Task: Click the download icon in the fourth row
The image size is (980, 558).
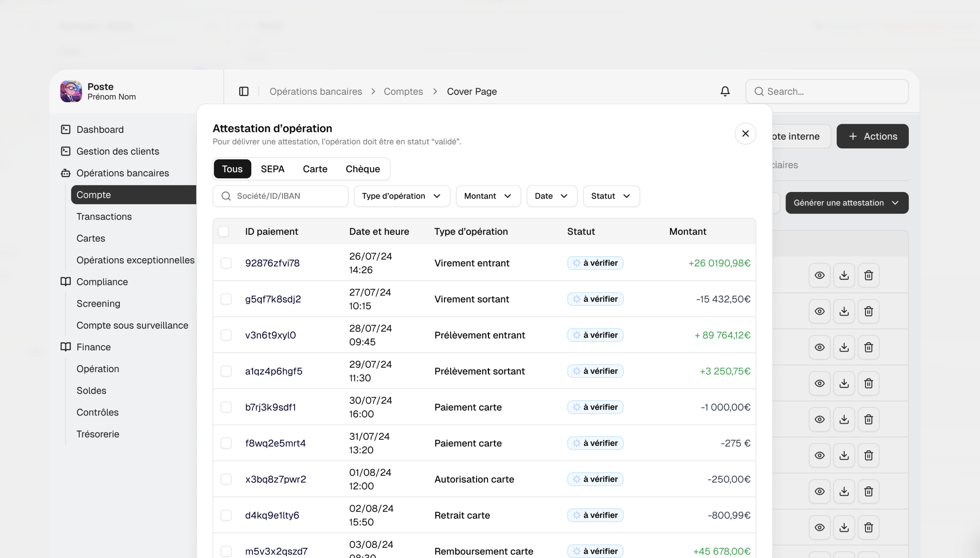Action: click(844, 383)
